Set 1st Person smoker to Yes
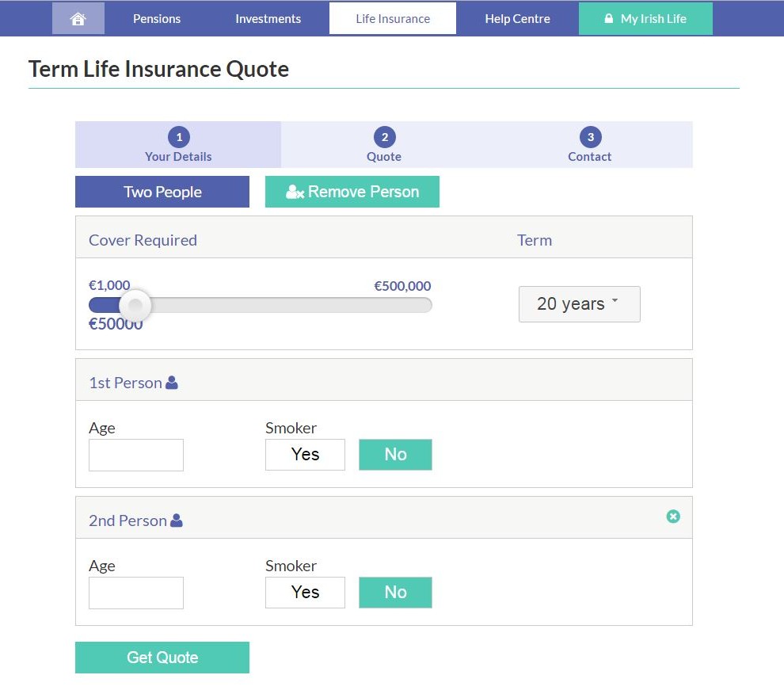 click(305, 454)
